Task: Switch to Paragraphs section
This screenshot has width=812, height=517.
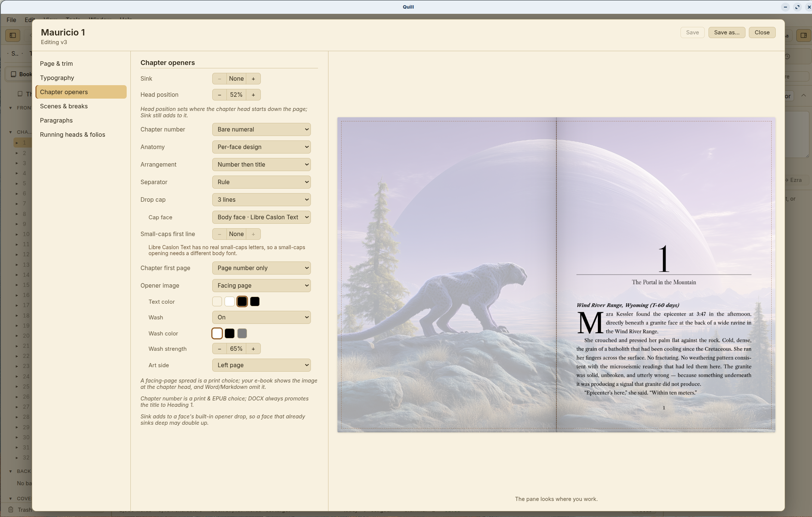Action: click(x=81, y=121)
